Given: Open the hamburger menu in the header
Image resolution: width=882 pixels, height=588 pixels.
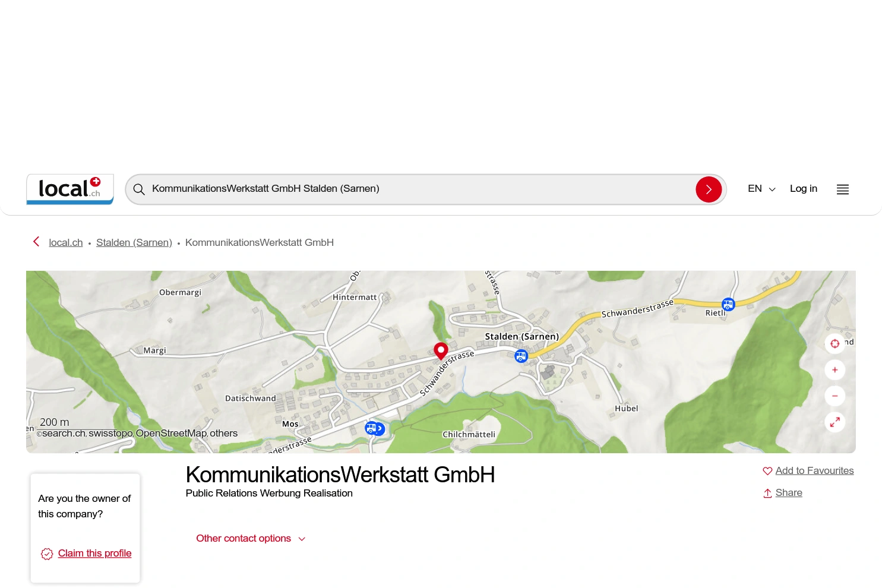Looking at the screenshot, I should coord(842,189).
